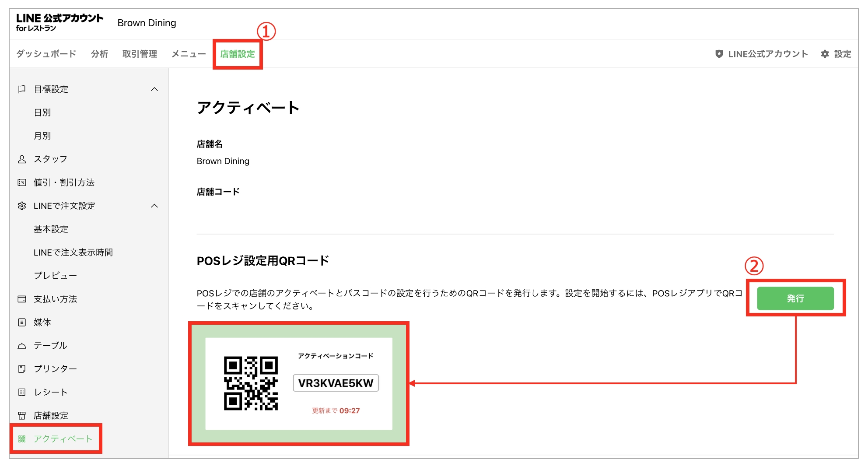
Task: Select the スタッフ icon in sidebar
Action: (21, 159)
